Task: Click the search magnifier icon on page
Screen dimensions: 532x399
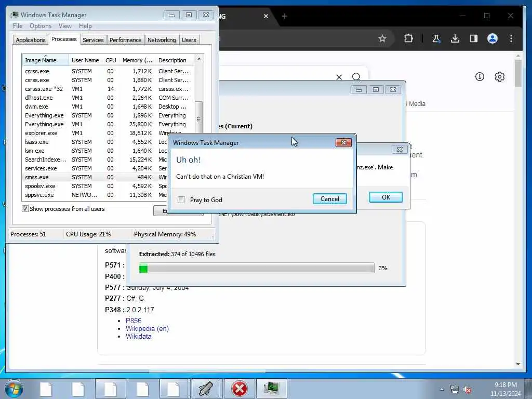Action: tap(356, 77)
